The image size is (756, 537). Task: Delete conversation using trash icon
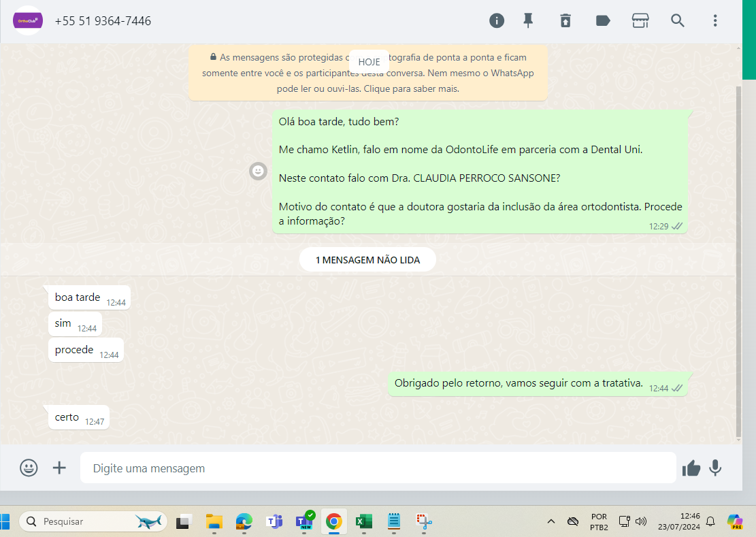pos(565,20)
